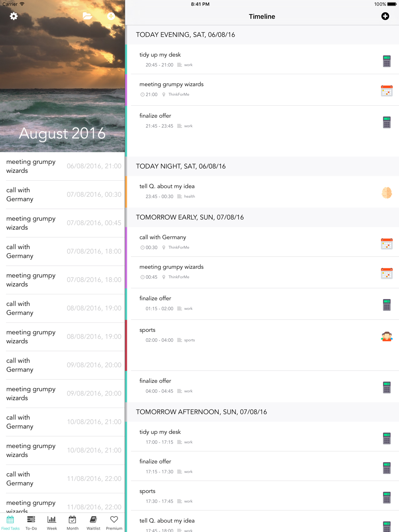
Task: Open the Month tab
Action: point(73,522)
